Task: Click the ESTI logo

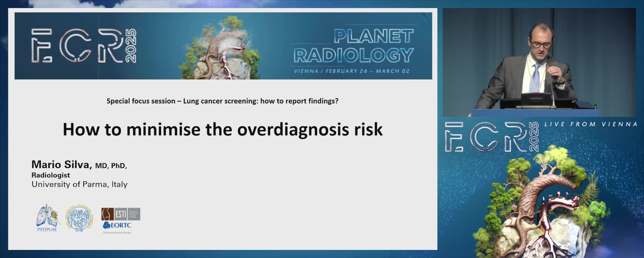Action: (121, 214)
